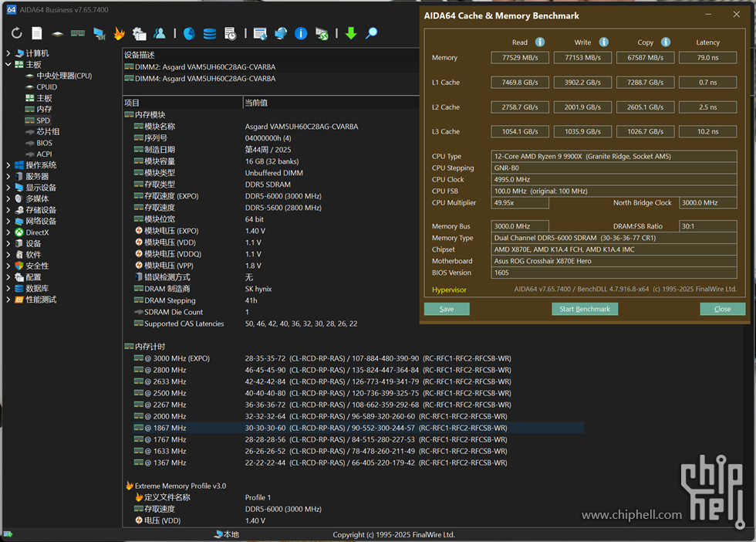This screenshot has height=542, width=756.
Task: Select the DIMM4 Asgard device row
Action: click(x=205, y=79)
